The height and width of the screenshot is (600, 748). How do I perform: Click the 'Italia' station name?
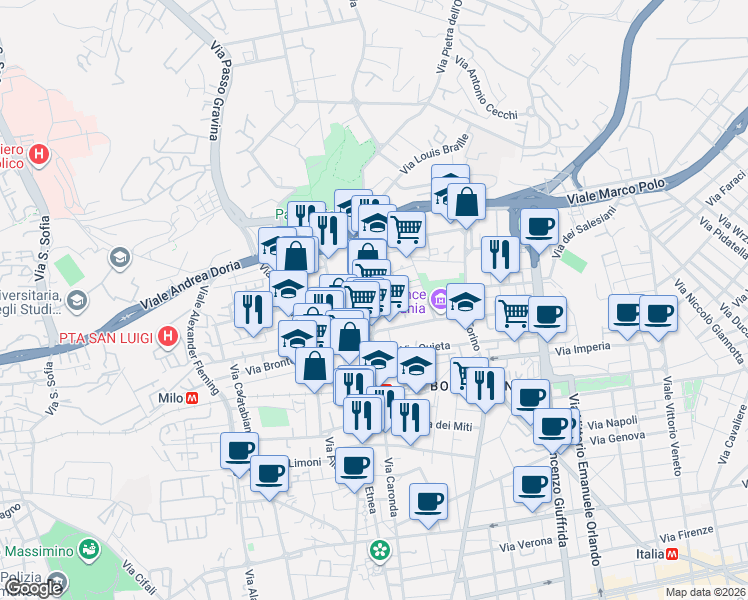(650, 554)
